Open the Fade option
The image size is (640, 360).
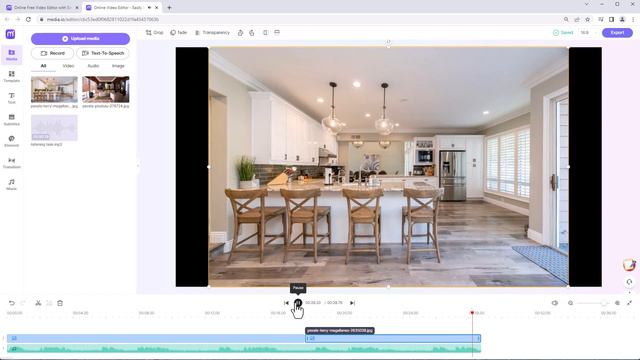point(179,33)
